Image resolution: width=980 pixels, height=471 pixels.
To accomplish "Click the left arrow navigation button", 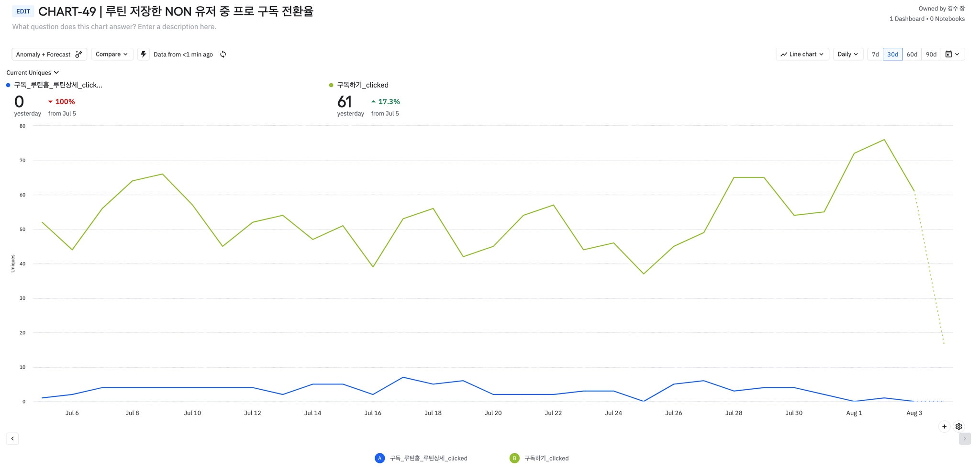I will (12, 438).
